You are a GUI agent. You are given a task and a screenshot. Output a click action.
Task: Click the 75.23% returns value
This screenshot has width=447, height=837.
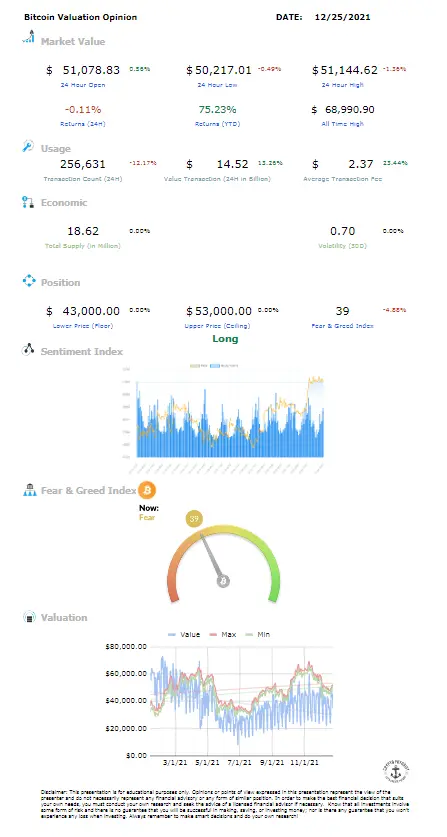tap(217, 109)
